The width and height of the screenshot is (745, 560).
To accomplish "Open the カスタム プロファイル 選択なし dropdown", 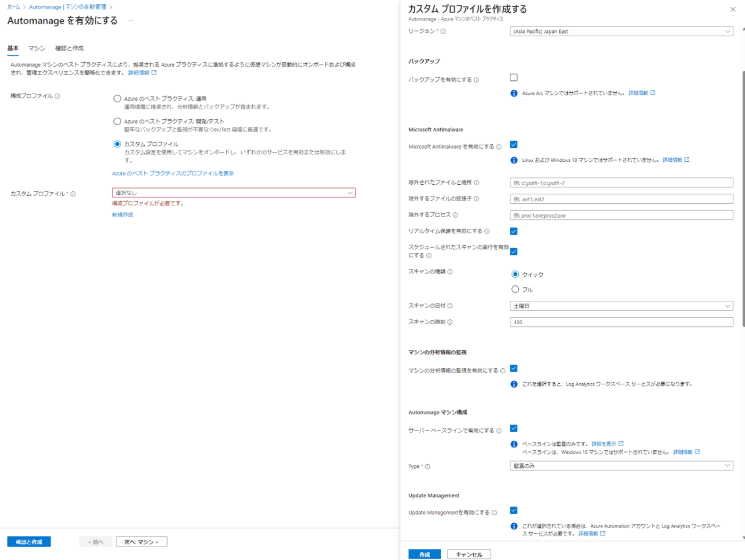I will [234, 193].
